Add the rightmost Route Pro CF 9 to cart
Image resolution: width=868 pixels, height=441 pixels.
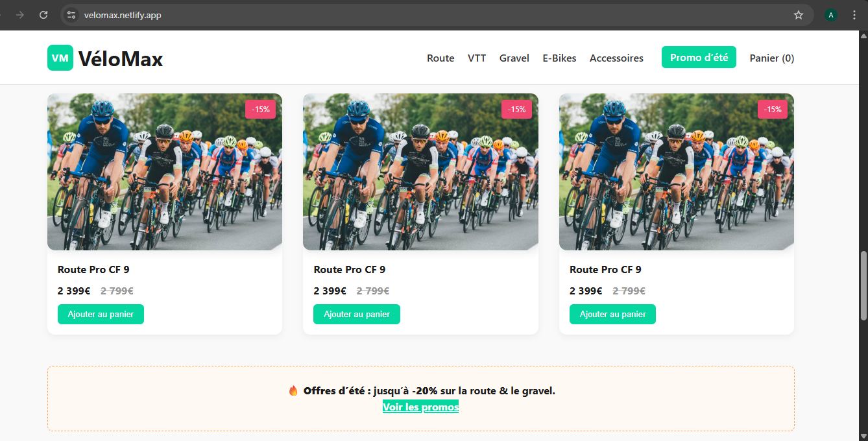[612, 314]
